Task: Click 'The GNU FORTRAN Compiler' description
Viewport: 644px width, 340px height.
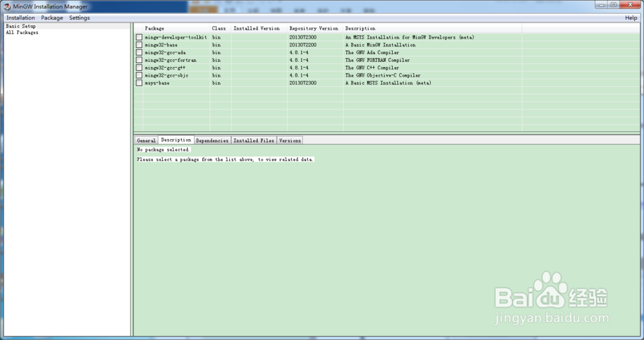Action: tap(377, 60)
